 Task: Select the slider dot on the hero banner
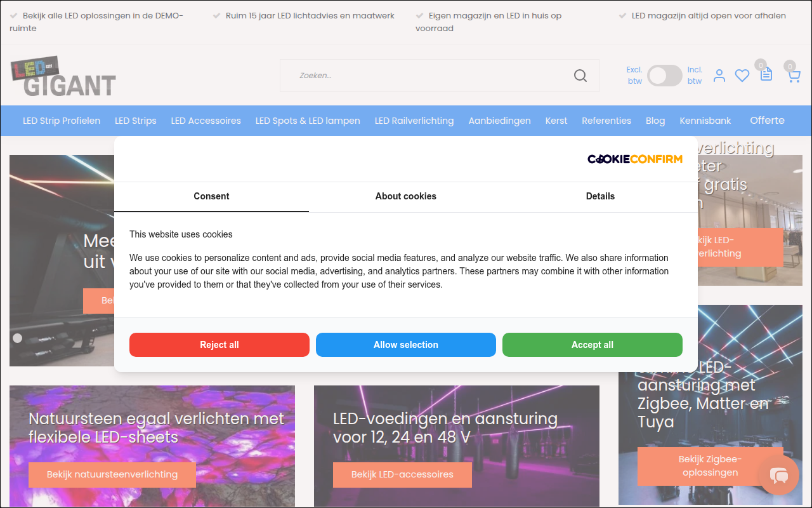(x=18, y=338)
